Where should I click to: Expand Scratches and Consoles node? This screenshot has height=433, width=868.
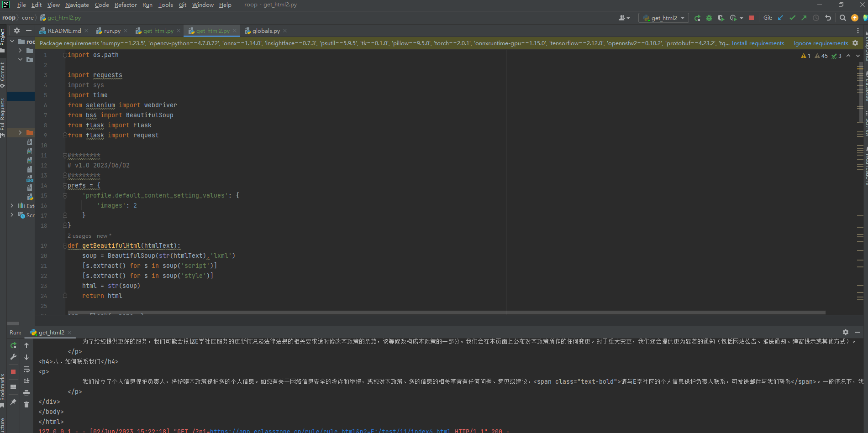[x=12, y=215]
